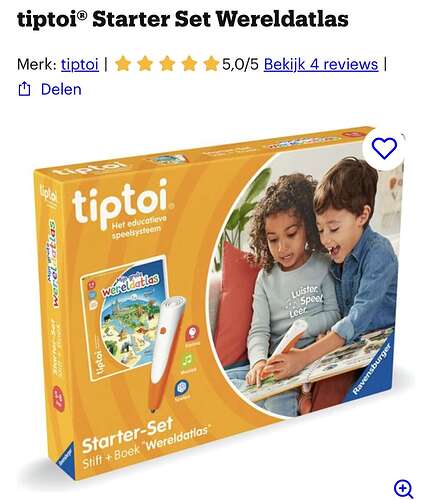Select the second rating star
This screenshot has height=500, width=433.
coord(145,64)
